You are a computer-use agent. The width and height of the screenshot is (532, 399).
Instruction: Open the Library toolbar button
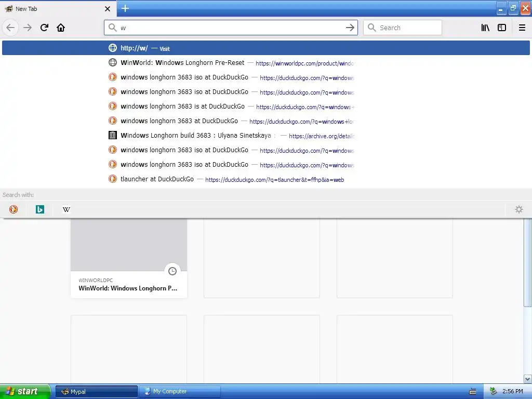[485, 28]
